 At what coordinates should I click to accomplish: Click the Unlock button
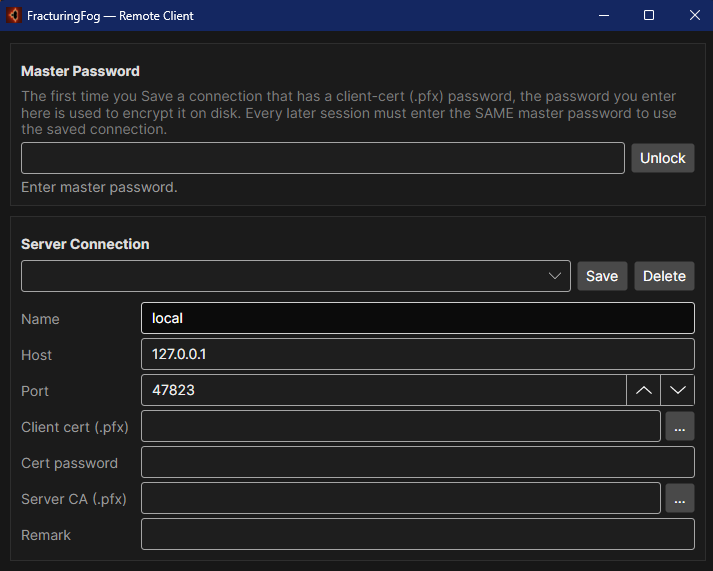click(663, 158)
